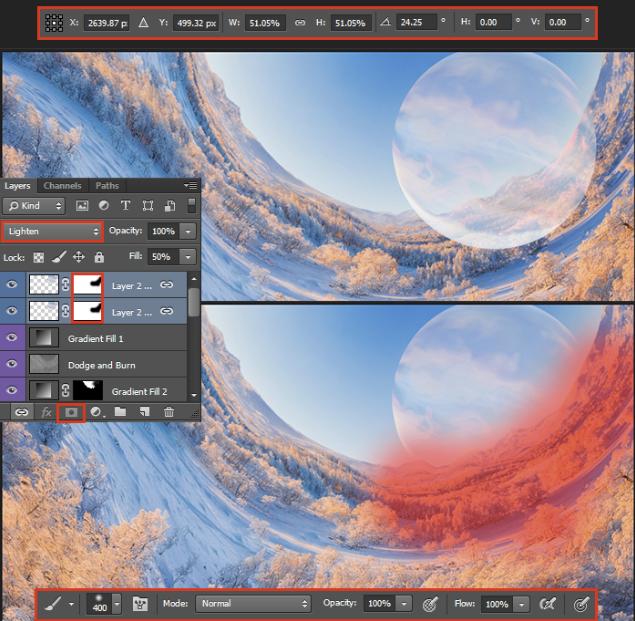Lock image pixels brush icon
635x621 pixels.
[59, 257]
